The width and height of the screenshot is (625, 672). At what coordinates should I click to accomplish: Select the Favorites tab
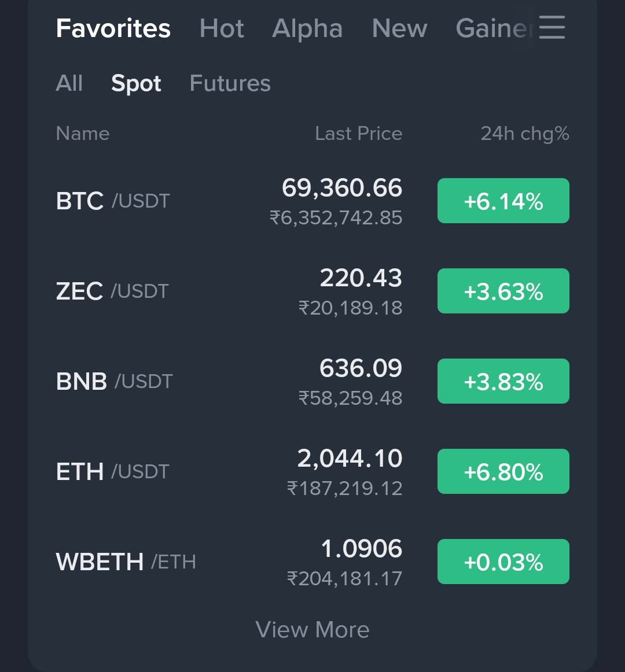pos(113,28)
